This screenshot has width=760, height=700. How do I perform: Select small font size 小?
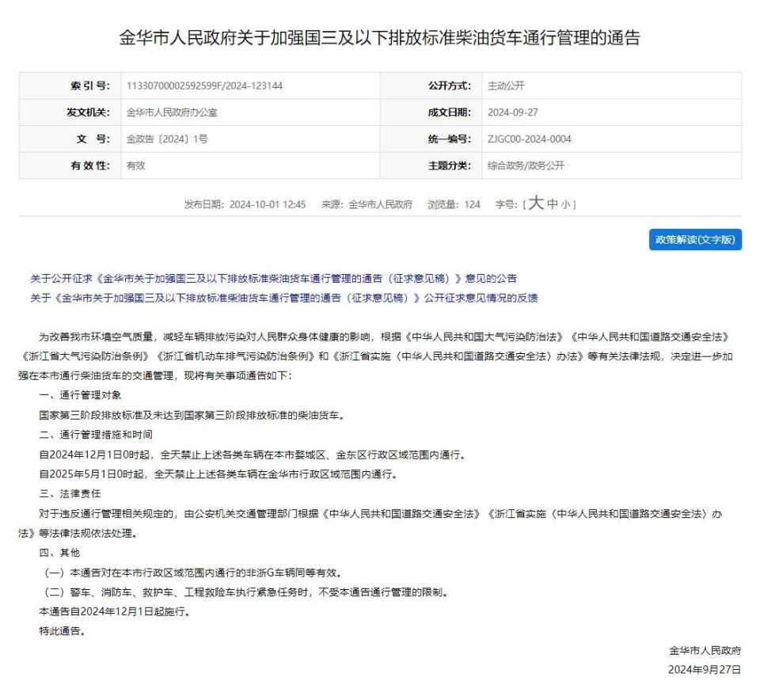564,204
